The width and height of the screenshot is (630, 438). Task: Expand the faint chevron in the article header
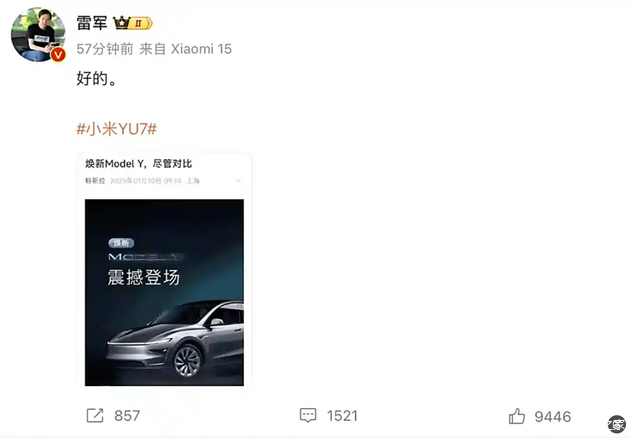239,181
